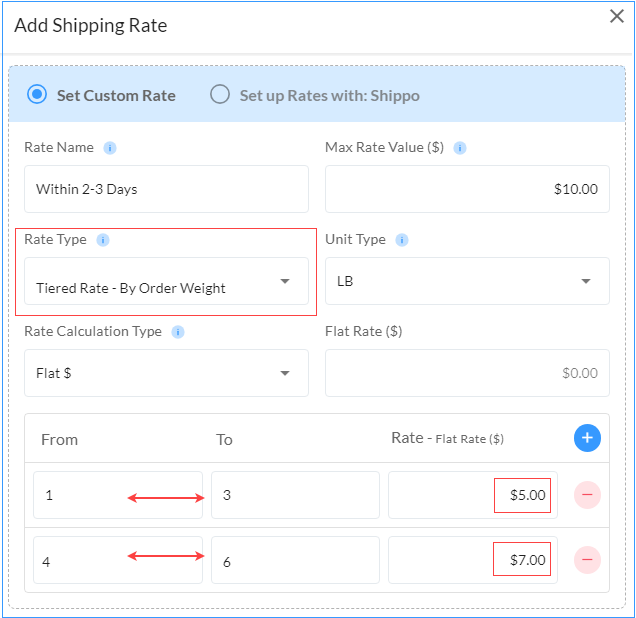Close the Add Shipping Rate dialog
Image resolution: width=636 pixels, height=618 pixels.
[617, 16]
